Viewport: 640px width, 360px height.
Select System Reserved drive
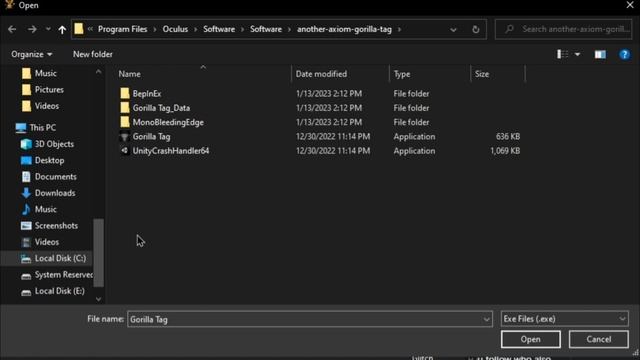pyautogui.click(x=64, y=275)
